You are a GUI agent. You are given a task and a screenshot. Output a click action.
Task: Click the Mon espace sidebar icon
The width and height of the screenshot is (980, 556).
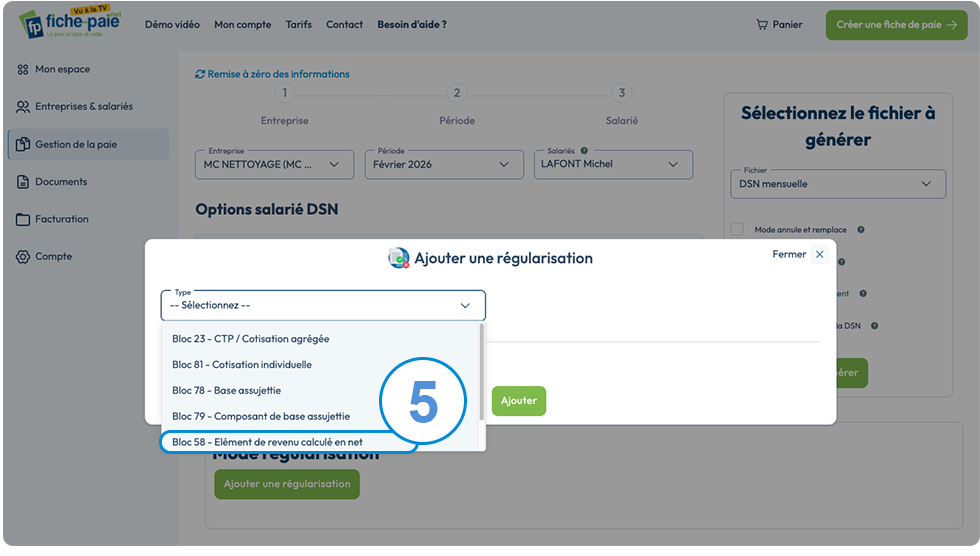click(x=22, y=69)
